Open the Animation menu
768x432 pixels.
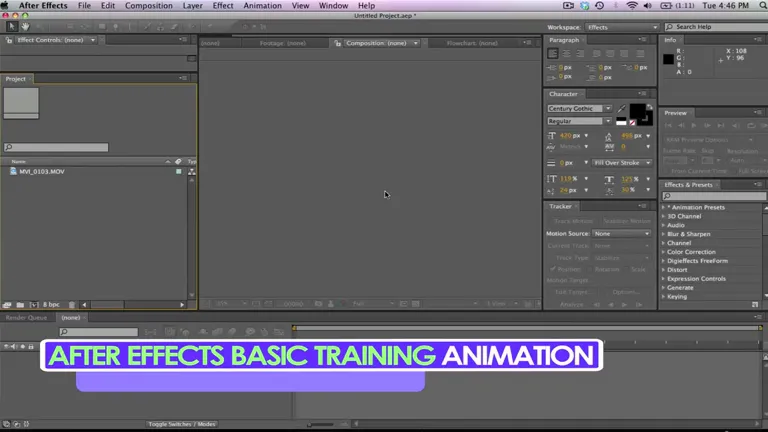point(263,5)
